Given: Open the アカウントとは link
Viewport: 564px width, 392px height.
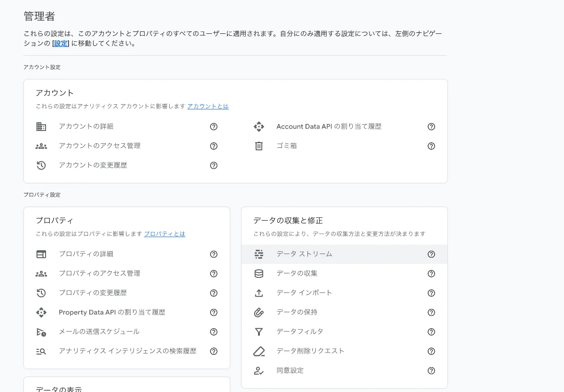Looking at the screenshot, I should point(208,107).
